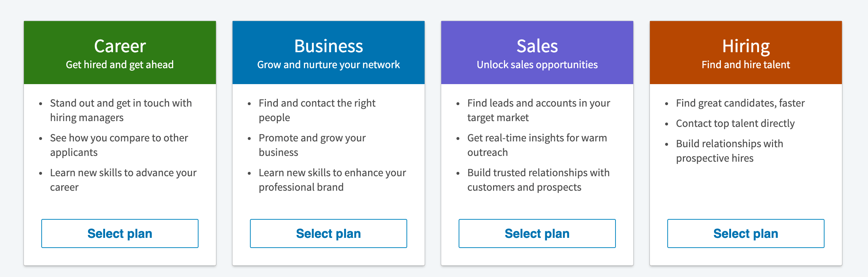The height and width of the screenshot is (277, 868).
Task: Click the purple Sales plan header
Action: (x=537, y=52)
